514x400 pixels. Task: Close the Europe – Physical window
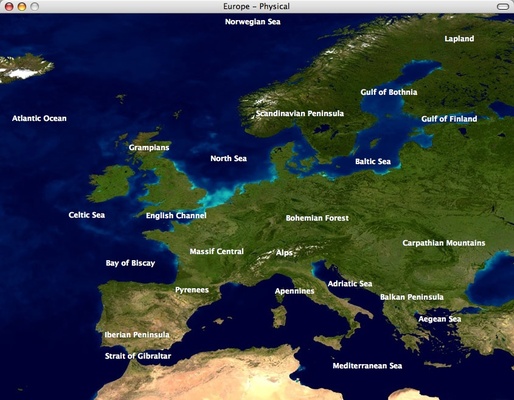[x=9, y=6]
